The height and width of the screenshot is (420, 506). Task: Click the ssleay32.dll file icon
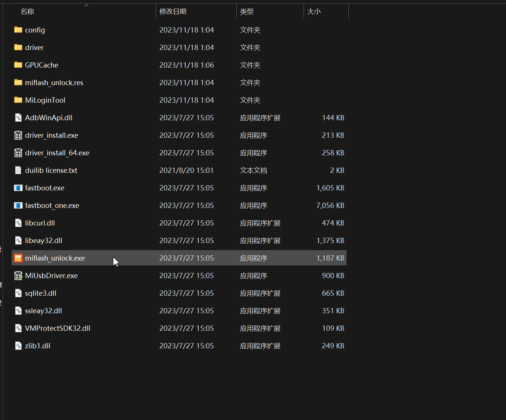pyautogui.click(x=18, y=311)
